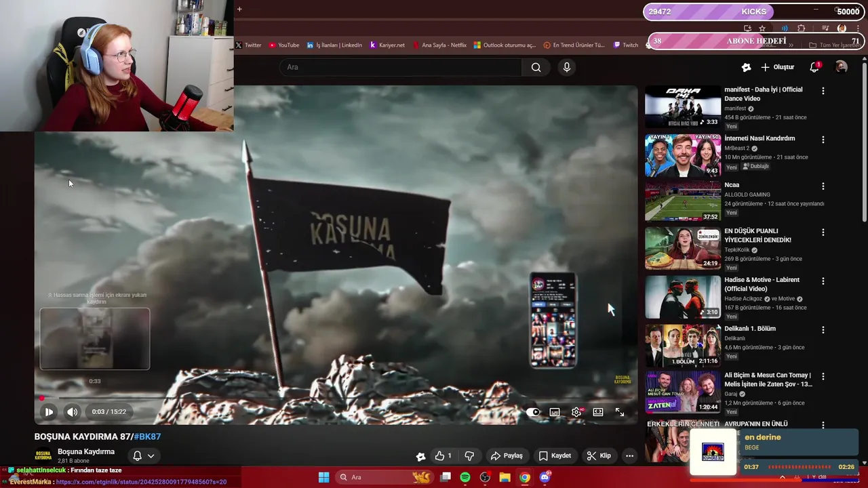Click the YouTube page scrollbar
Image resolution: width=868 pixels, height=488 pixels.
click(864, 142)
